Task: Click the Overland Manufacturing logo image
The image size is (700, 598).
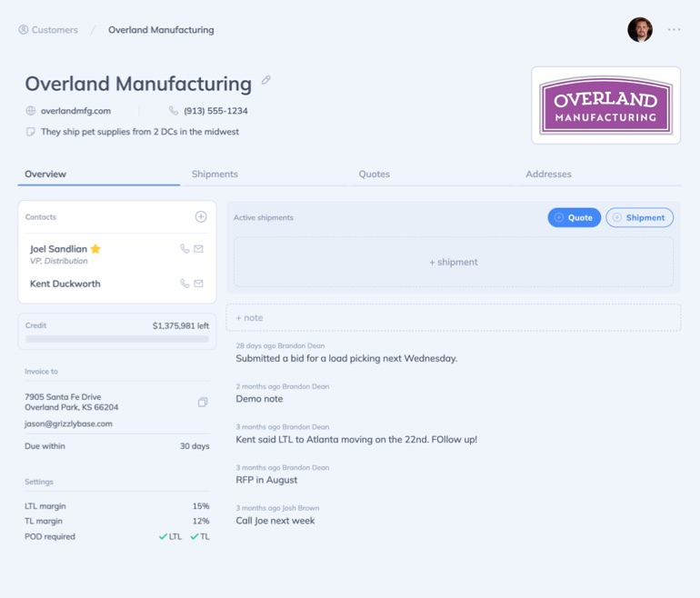Action: (605, 105)
